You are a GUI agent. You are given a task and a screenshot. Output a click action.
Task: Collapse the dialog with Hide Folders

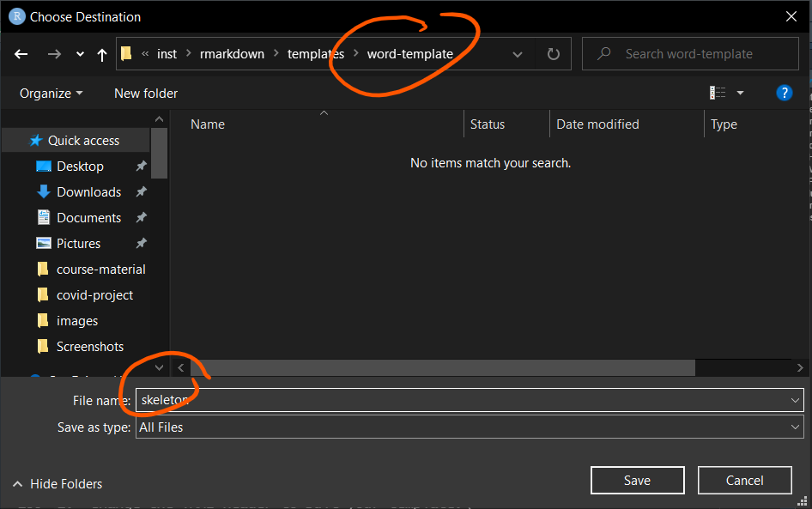coord(58,484)
